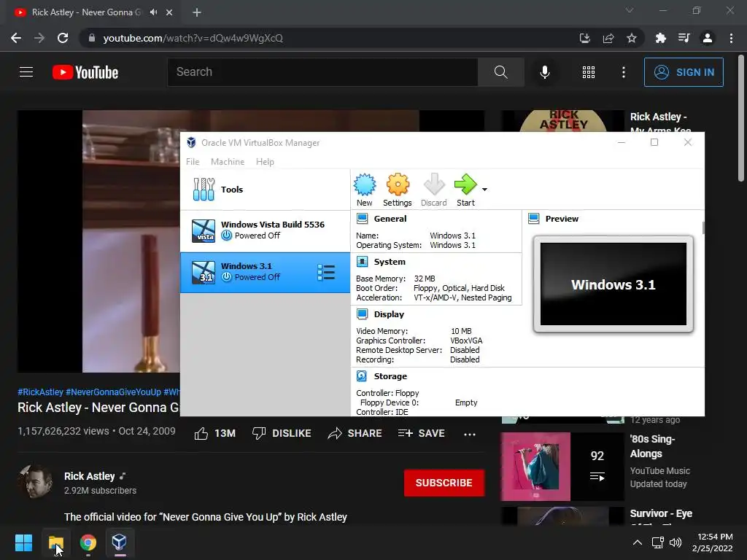The width and height of the screenshot is (747, 560).
Task: Open Chrome media controls icon
Action: pyautogui.click(x=684, y=38)
